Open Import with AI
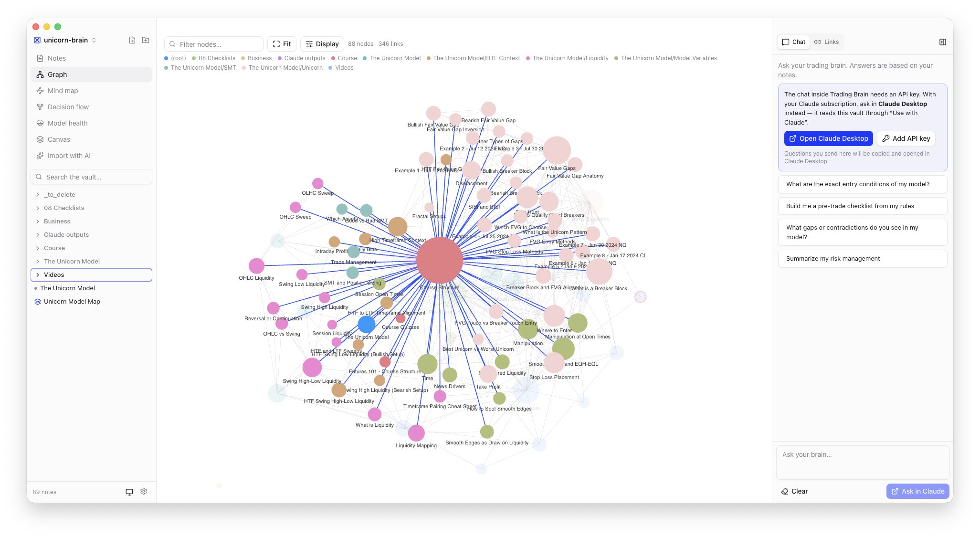 [x=91, y=156]
